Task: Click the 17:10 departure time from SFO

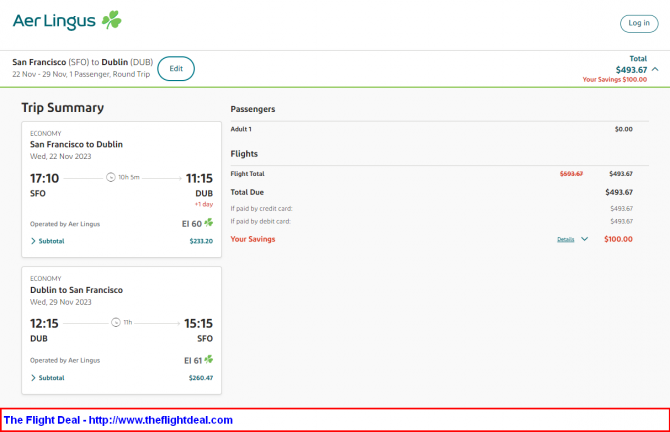Action: 44,178
